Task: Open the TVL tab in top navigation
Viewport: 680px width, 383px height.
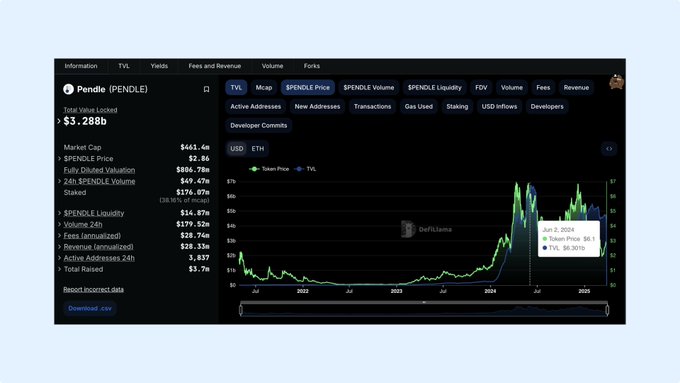Action: click(124, 66)
